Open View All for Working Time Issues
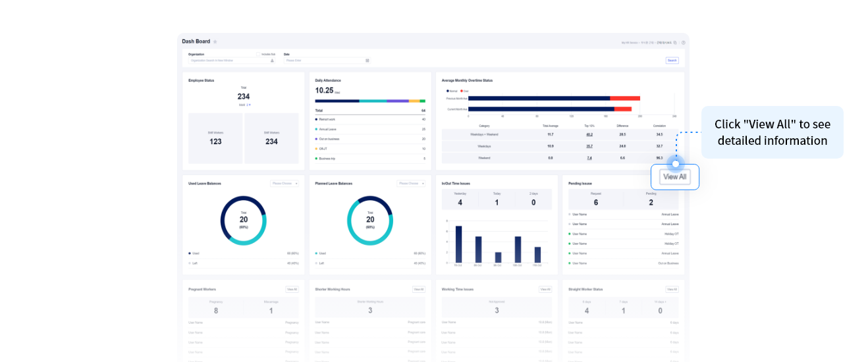The width and height of the screenshot is (868, 362). pos(545,290)
